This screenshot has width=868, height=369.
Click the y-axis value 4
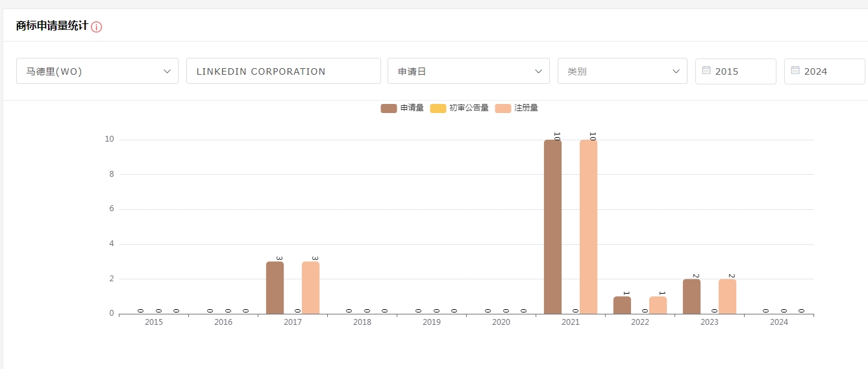click(112, 244)
